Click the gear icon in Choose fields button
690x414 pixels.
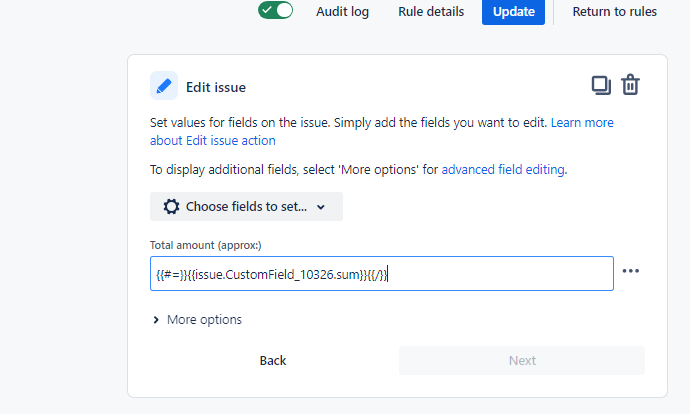[x=171, y=207]
